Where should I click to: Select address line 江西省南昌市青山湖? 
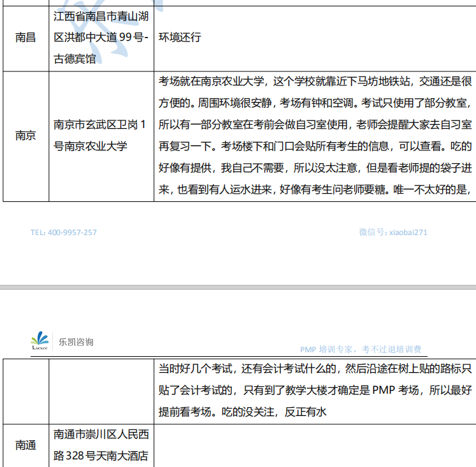(101, 16)
